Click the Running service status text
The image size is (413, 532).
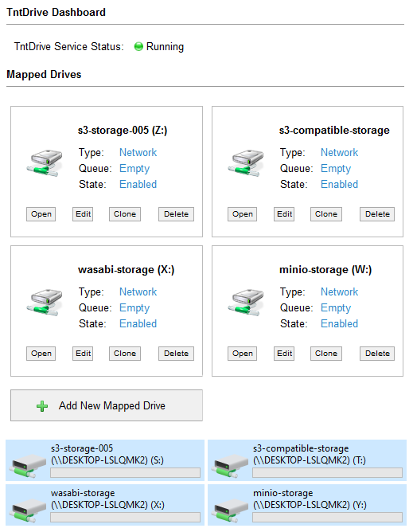click(x=166, y=46)
